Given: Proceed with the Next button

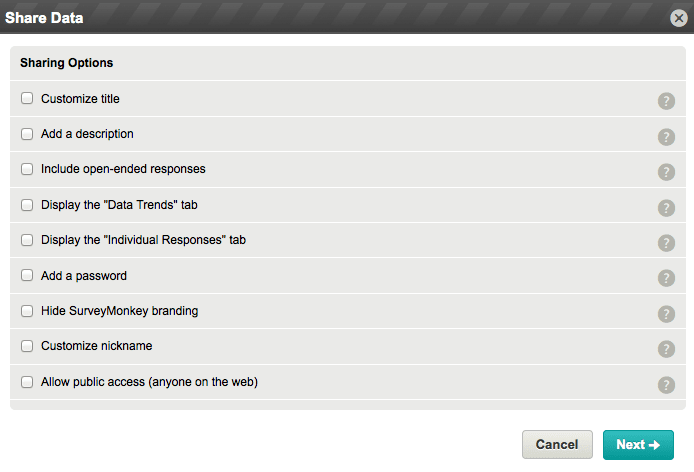Looking at the screenshot, I should [x=638, y=445].
